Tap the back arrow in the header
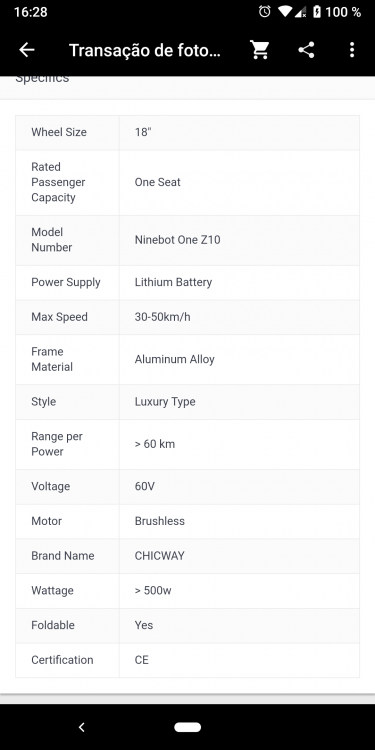The image size is (375, 750). (x=27, y=50)
